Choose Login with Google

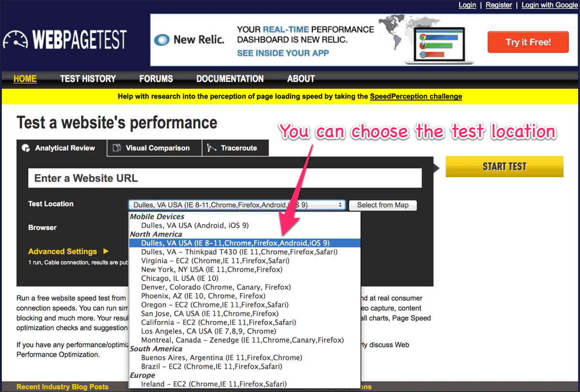coord(550,5)
